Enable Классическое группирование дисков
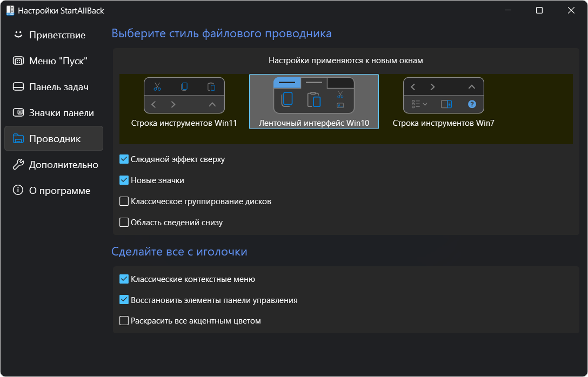Image resolution: width=588 pixels, height=377 pixels. pyautogui.click(x=124, y=201)
